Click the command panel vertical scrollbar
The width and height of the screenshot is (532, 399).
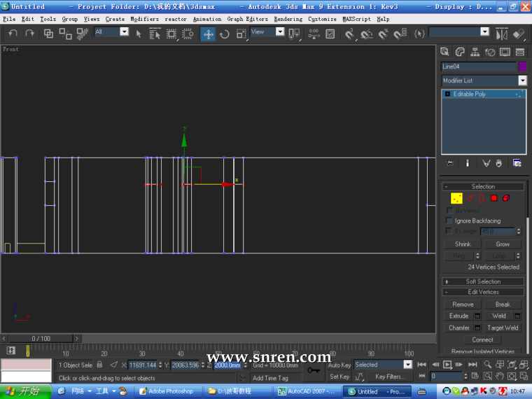pyautogui.click(x=527, y=265)
